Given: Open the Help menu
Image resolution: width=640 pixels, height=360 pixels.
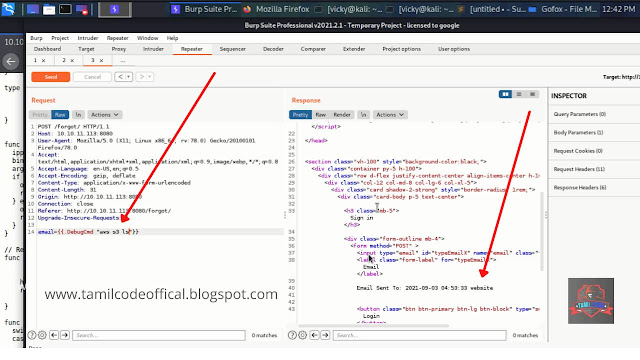Looking at the screenshot, I should click(172, 38).
